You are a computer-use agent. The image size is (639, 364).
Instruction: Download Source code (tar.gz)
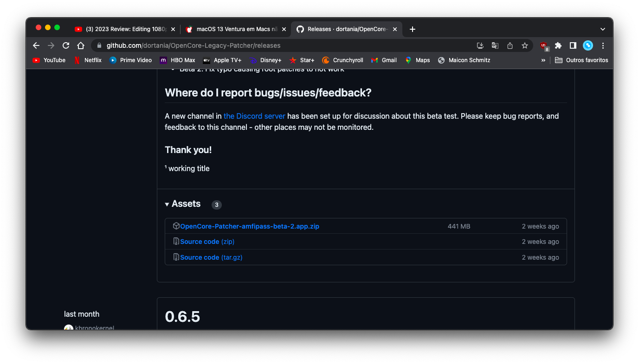tap(211, 257)
